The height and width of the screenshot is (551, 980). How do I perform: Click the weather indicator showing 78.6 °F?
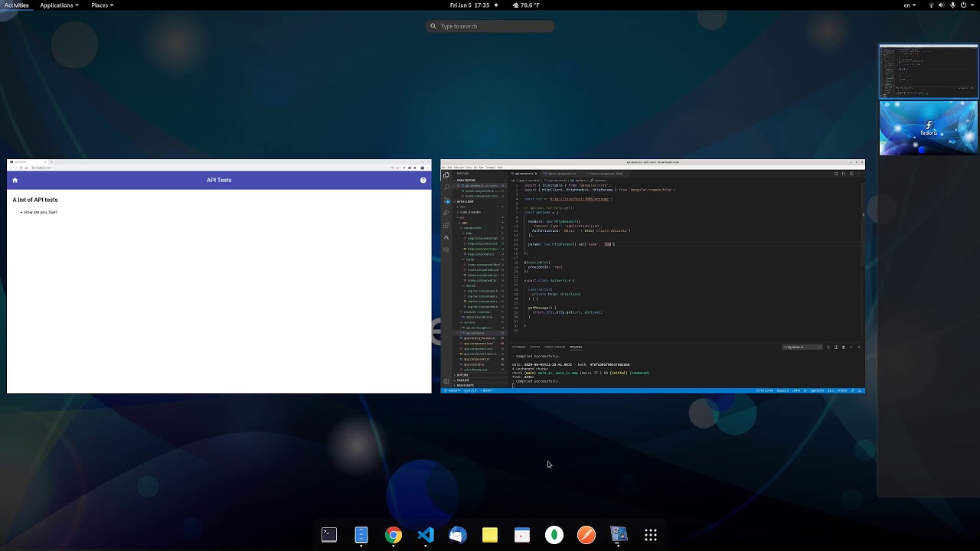click(x=526, y=5)
